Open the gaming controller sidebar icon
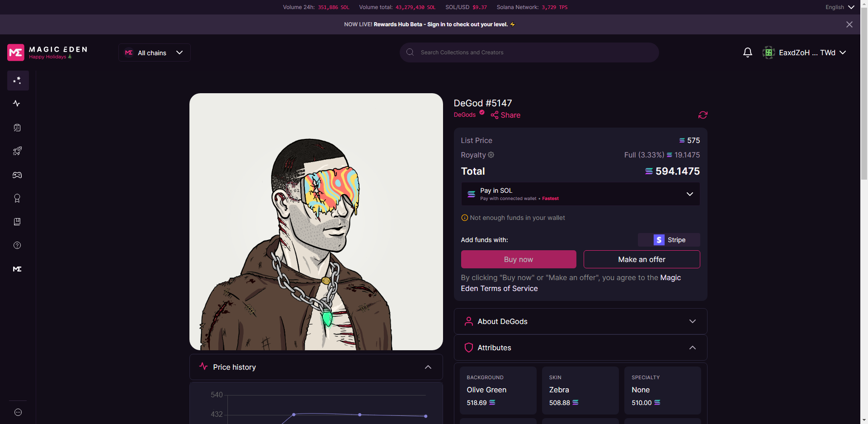This screenshot has height=424, width=868. [x=17, y=175]
